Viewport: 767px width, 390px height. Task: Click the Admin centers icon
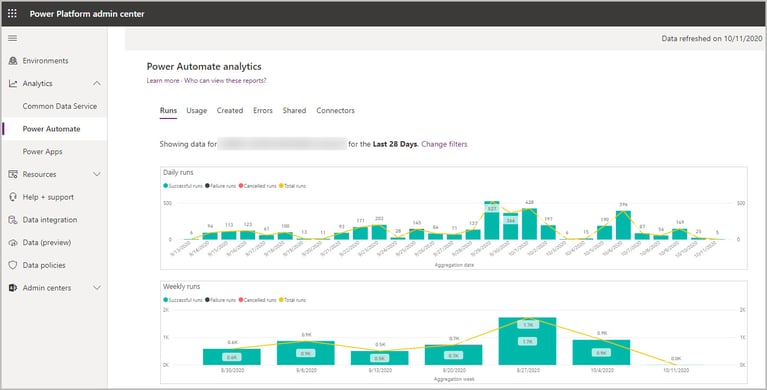point(13,288)
